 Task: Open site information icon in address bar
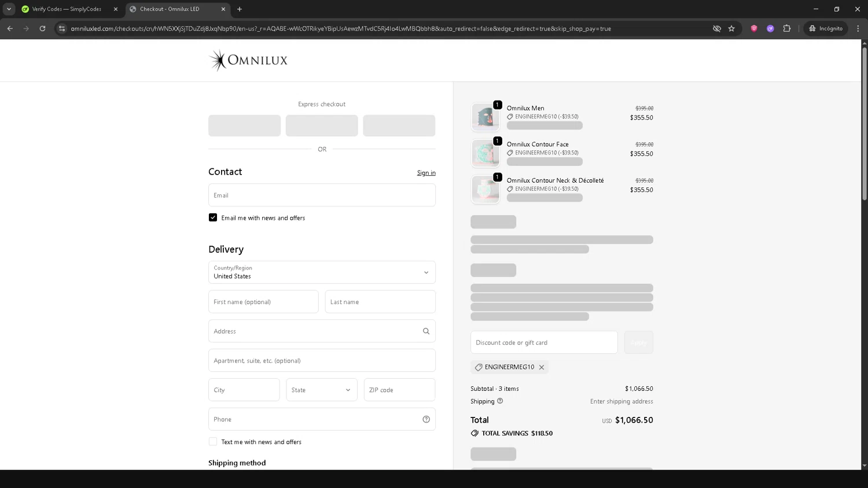coord(62,28)
